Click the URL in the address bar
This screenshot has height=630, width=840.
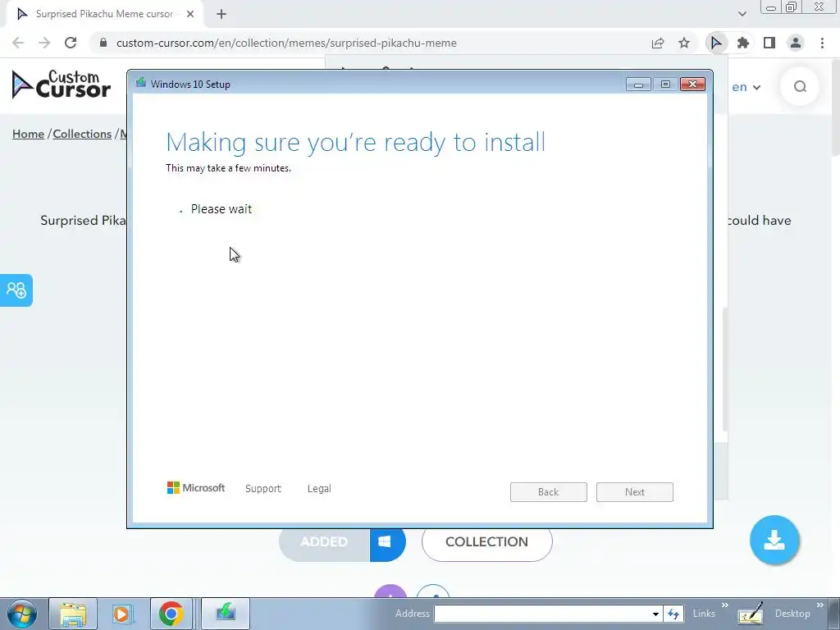coord(286,43)
